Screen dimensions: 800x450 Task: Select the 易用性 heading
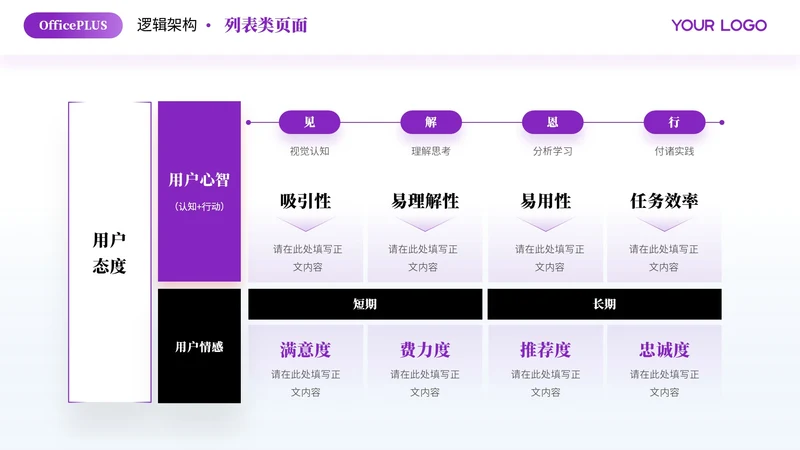pos(545,201)
